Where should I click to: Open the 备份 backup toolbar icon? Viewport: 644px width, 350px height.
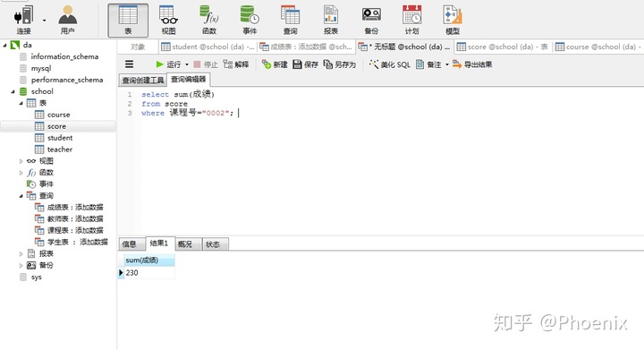371,20
